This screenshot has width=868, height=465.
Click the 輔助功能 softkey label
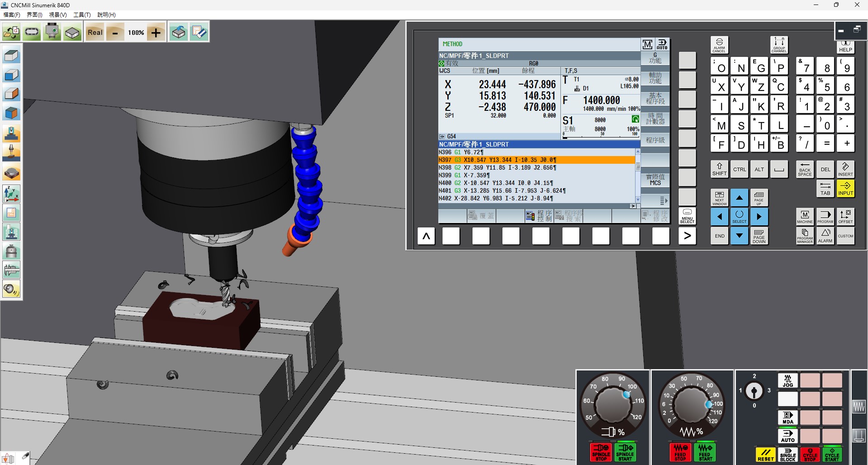(x=655, y=78)
